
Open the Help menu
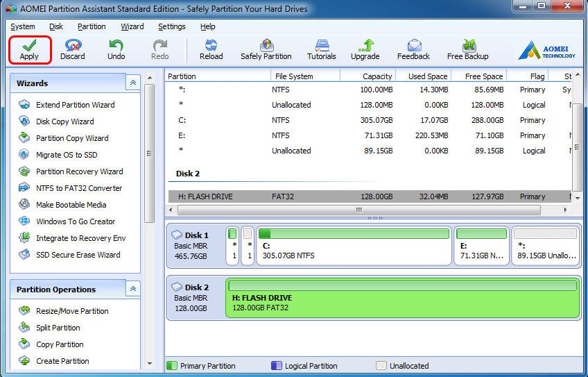tap(208, 26)
